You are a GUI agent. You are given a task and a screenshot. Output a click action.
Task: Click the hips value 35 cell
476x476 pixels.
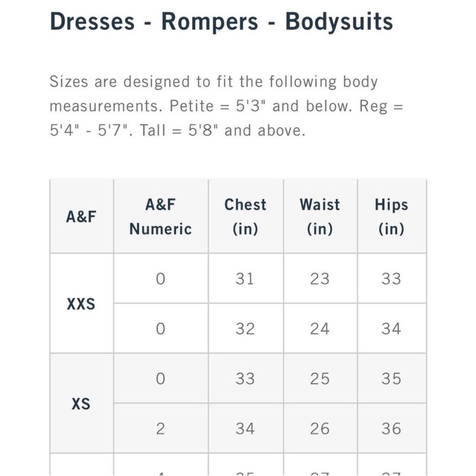[x=391, y=379]
